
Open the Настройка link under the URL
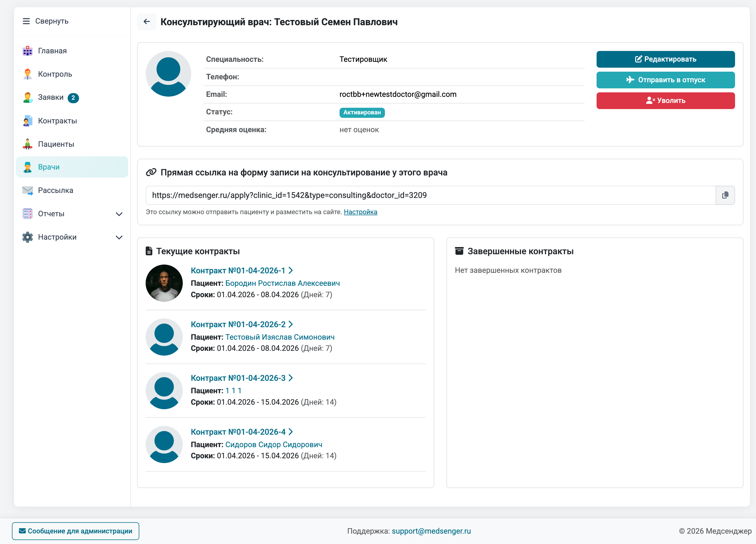pos(360,212)
